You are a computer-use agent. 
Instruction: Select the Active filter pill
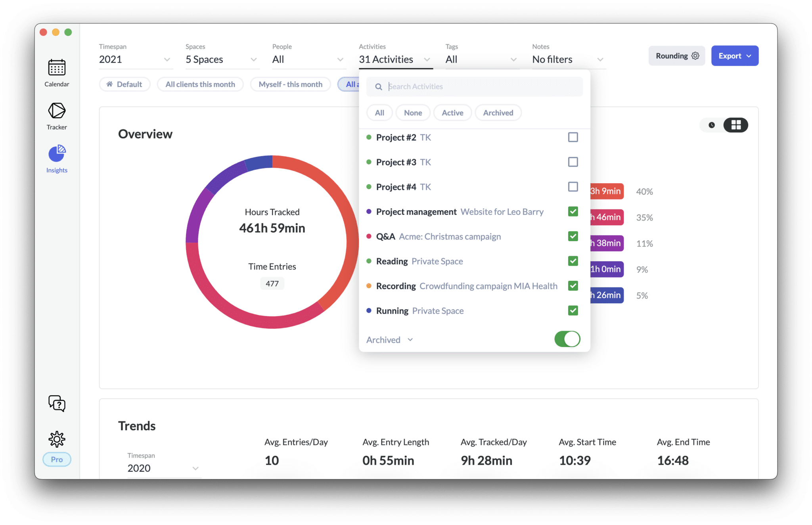[x=452, y=113]
